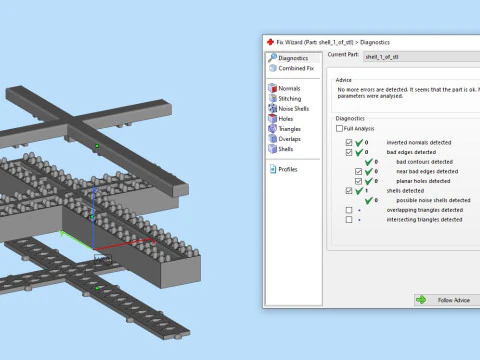This screenshot has width=480, height=360.
Task: Click the Overlaps icon
Action: tap(273, 139)
